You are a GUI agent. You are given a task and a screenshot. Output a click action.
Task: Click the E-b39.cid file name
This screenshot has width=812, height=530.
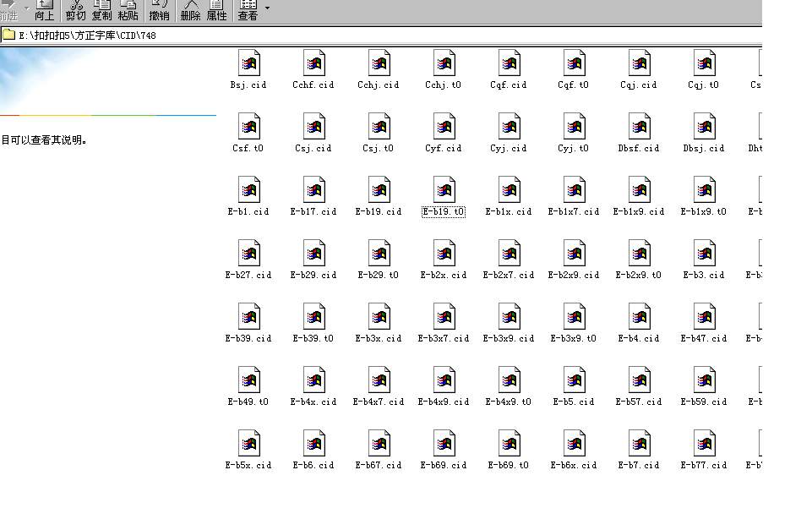click(248, 338)
